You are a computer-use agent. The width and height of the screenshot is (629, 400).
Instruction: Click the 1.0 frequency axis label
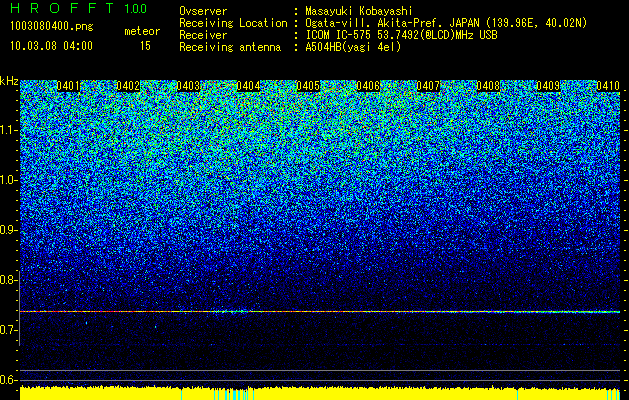tap(9, 180)
